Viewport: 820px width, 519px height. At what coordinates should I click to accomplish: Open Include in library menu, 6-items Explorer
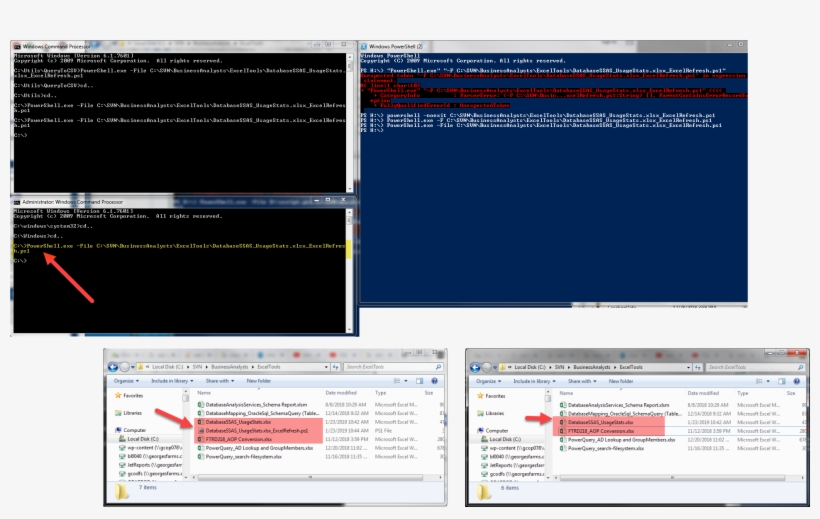coord(534,381)
